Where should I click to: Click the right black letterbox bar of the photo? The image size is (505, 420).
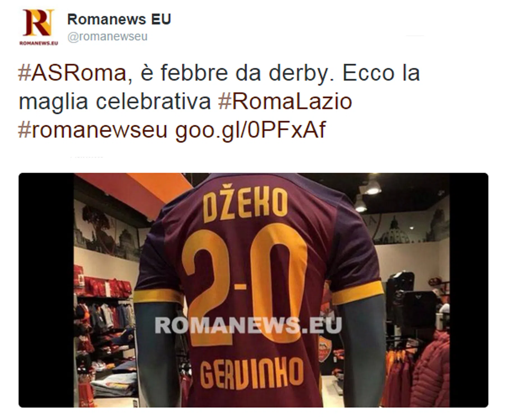[469, 290]
